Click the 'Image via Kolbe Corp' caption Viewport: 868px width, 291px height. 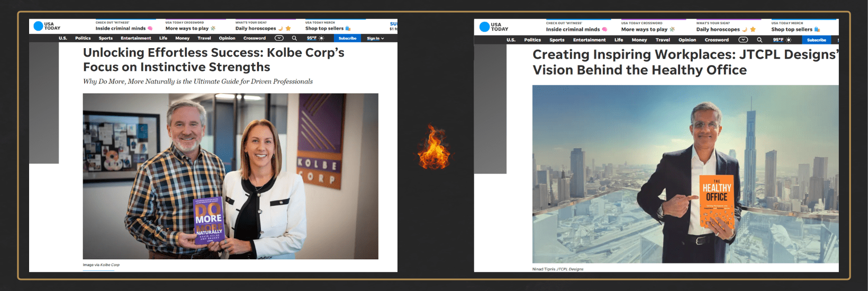tap(101, 265)
